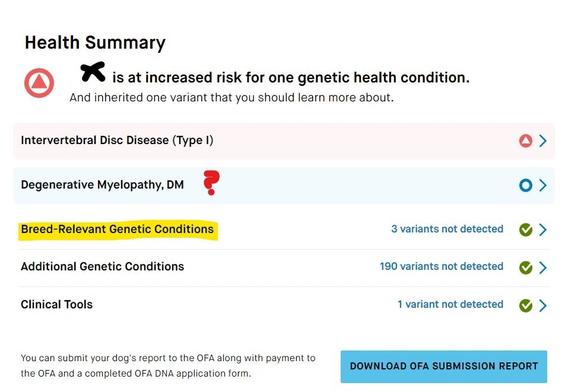Expand Degenerative Myelopathy row chevron
Screen dimensions: 565x392
542,186
